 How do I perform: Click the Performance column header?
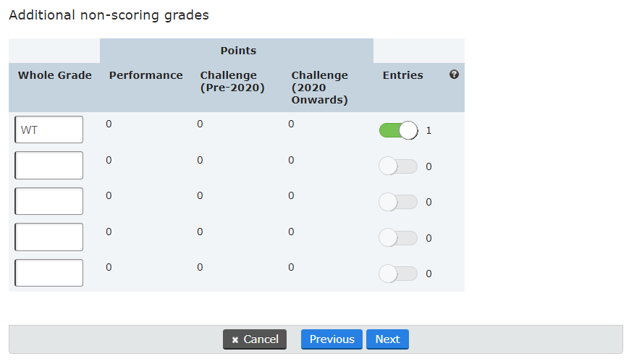[x=146, y=75]
